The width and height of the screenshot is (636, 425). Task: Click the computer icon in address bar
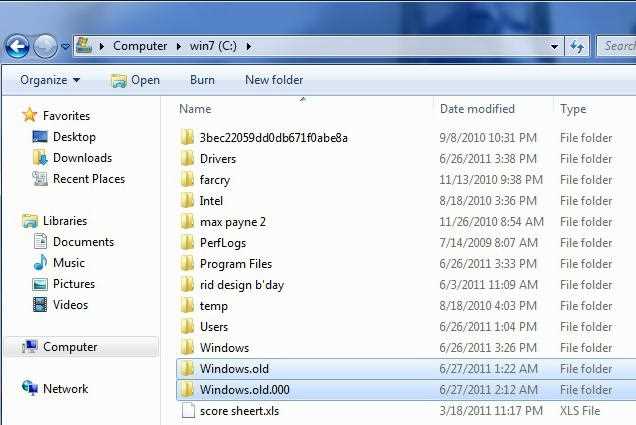tap(84, 46)
